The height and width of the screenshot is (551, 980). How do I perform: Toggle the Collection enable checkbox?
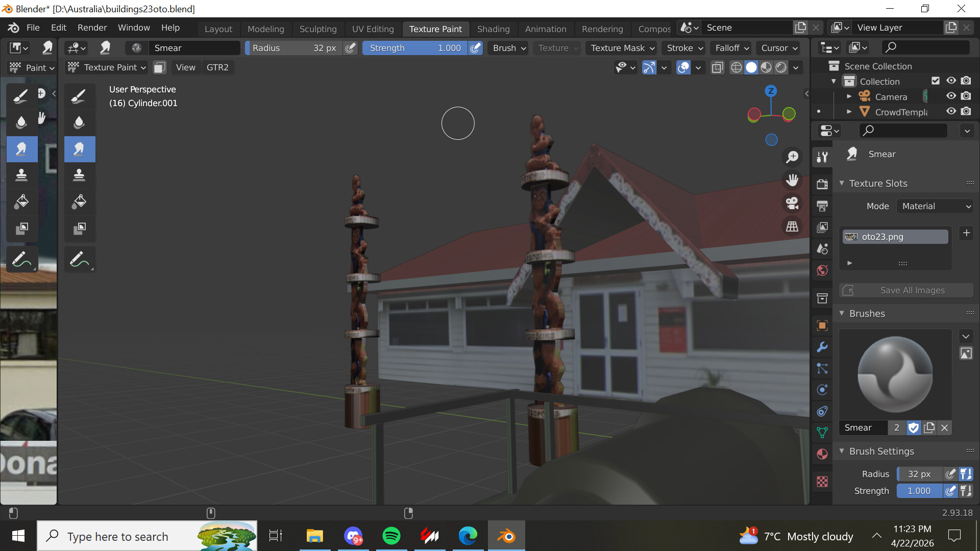click(936, 80)
